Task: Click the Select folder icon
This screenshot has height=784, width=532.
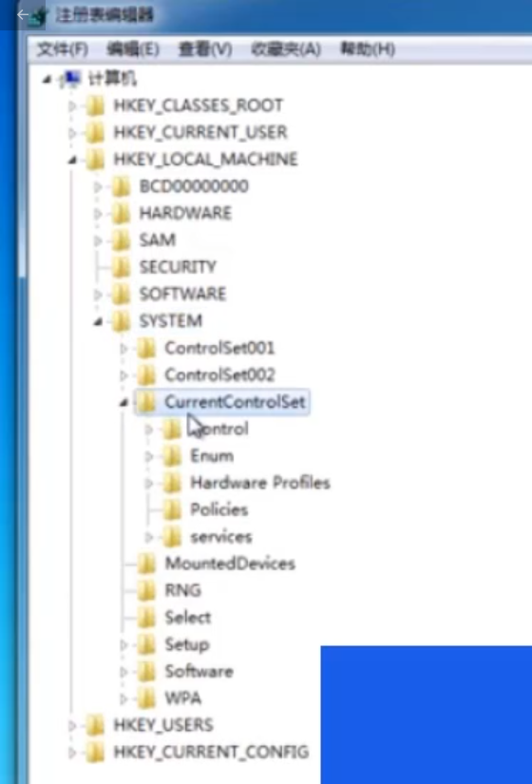Action: pos(146,618)
